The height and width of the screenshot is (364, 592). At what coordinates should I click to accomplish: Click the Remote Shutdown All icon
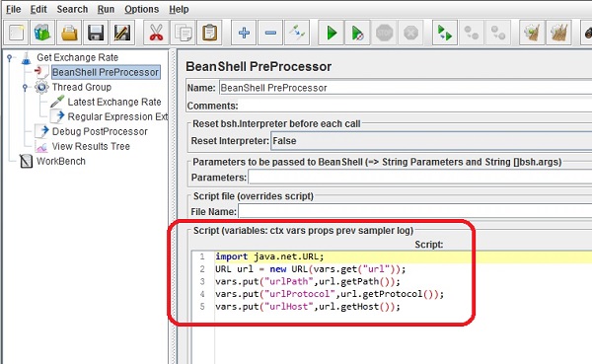click(498, 33)
